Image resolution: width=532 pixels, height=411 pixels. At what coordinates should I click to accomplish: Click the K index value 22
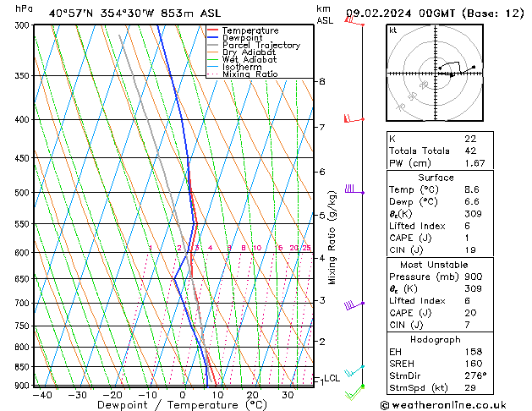click(x=470, y=139)
